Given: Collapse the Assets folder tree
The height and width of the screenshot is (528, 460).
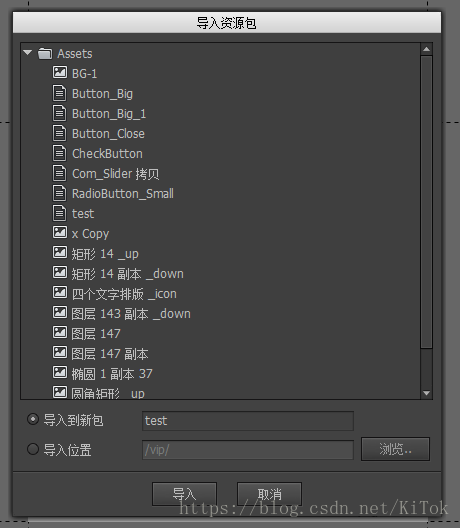Looking at the screenshot, I should [28, 53].
